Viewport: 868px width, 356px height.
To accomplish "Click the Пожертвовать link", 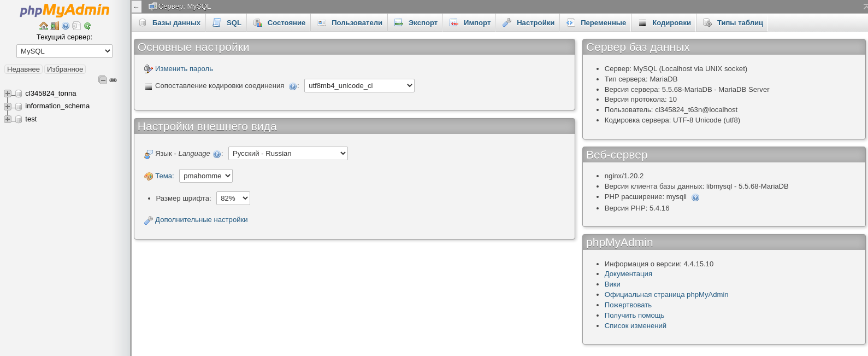I will coord(628,305).
